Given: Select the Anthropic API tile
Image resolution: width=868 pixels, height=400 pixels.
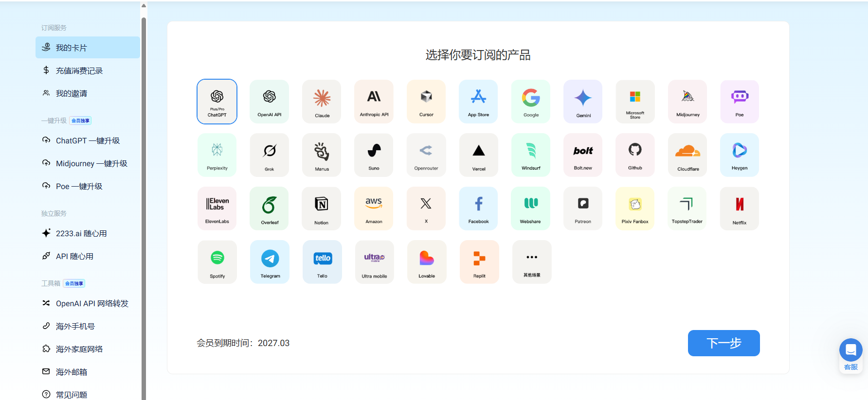Looking at the screenshot, I should coord(374,102).
